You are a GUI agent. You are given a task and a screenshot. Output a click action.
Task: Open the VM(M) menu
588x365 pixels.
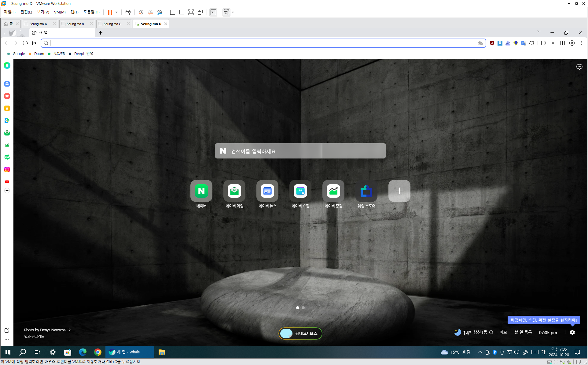(x=60, y=12)
